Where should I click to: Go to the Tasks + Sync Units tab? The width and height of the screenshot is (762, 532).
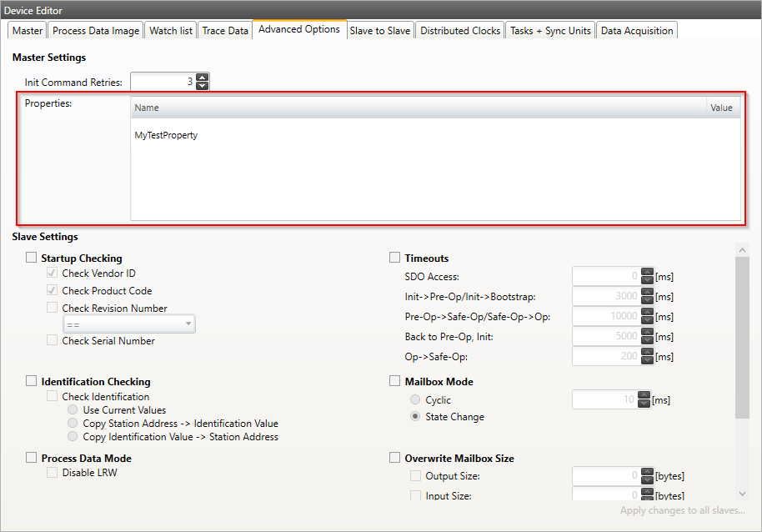pos(550,31)
